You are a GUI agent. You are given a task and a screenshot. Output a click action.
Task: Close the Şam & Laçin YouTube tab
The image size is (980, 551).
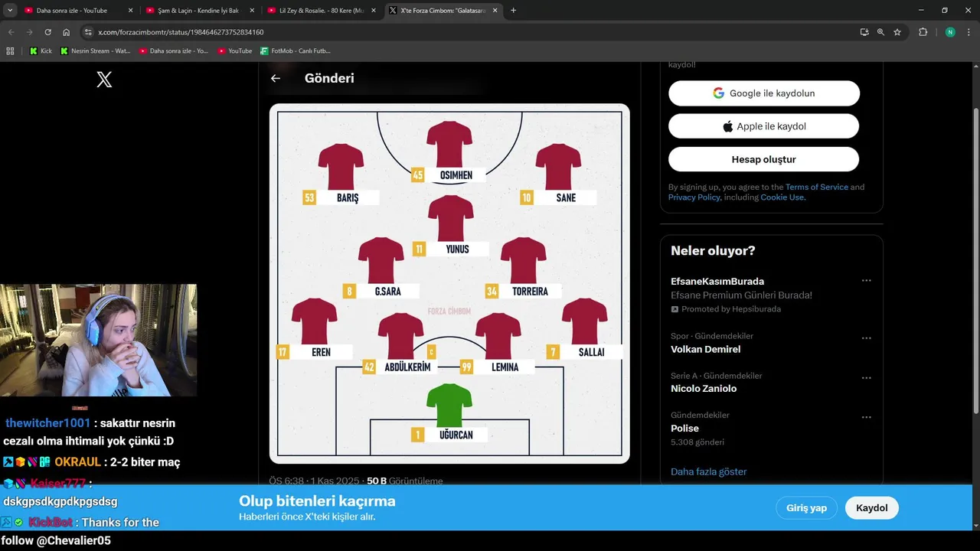pyautogui.click(x=252, y=11)
